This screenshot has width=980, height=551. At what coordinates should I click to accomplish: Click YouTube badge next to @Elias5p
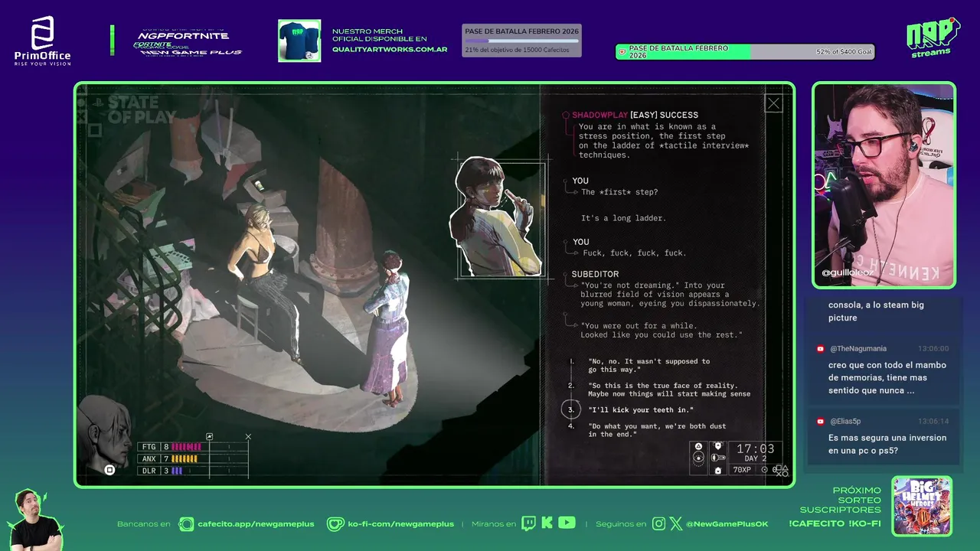(x=821, y=422)
